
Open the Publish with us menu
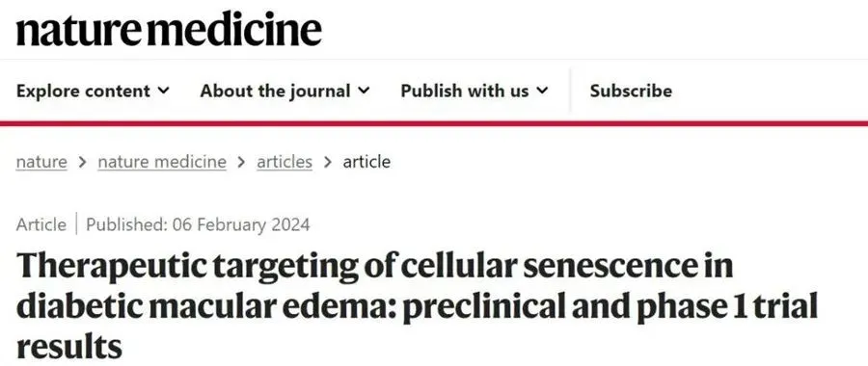[475, 91]
